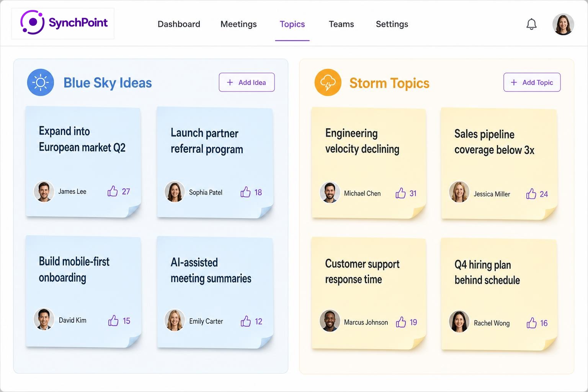
Task: Upvote the Q4 hiring plan behind schedule topic
Action: [531, 323]
